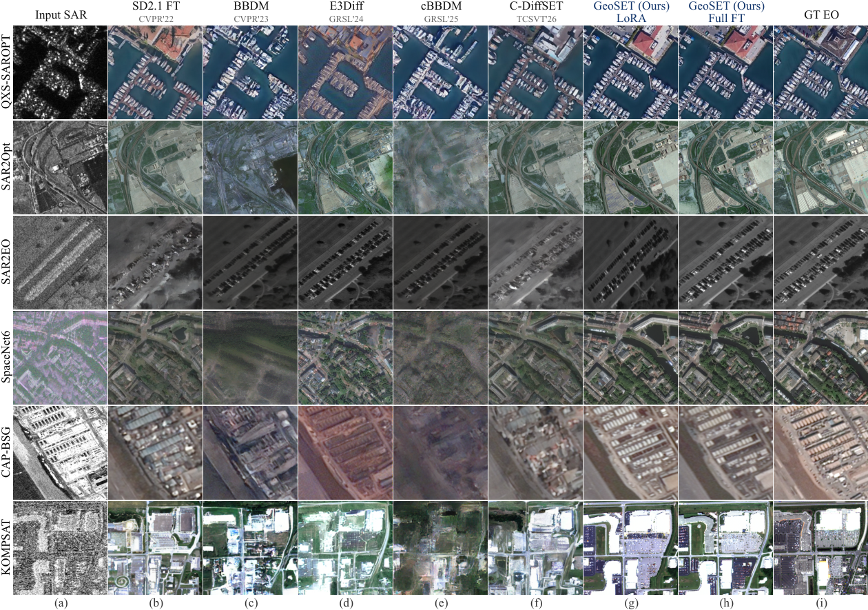The height and width of the screenshot is (610, 868).
Task: Select the SAR2EO C-DiffSET result image
Action: (x=535, y=263)
